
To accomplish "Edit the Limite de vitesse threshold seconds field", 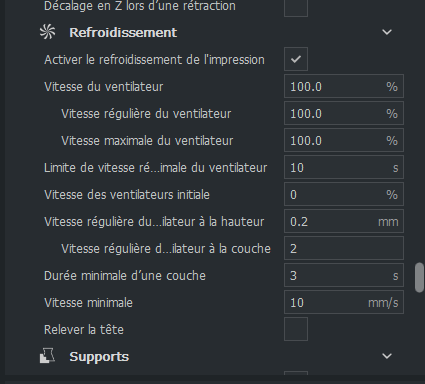I will (x=344, y=167).
